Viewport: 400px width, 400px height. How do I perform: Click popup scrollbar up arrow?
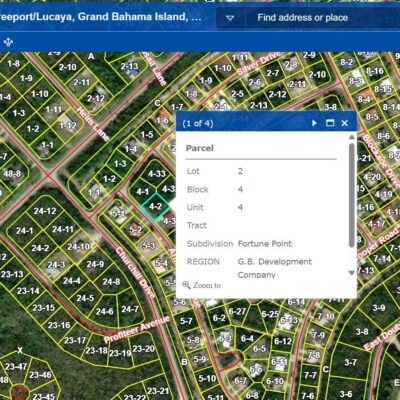(352, 137)
